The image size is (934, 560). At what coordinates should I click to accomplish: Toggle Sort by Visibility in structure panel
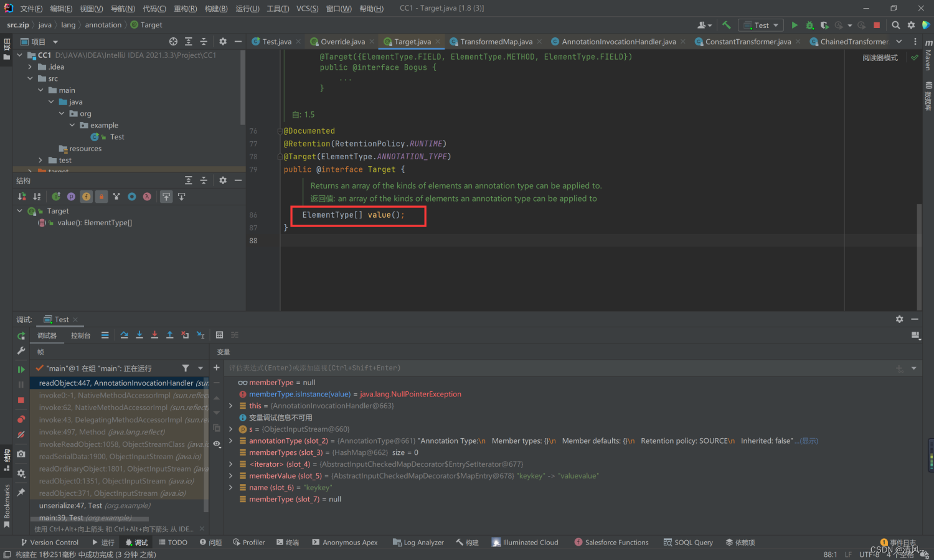(22, 197)
